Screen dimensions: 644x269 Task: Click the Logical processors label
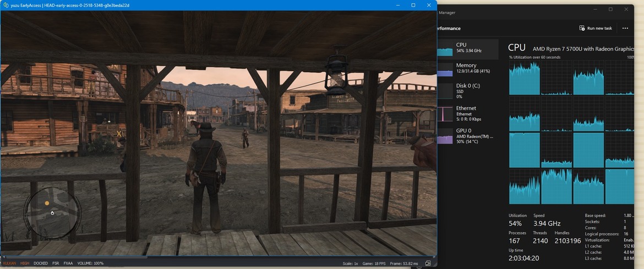pyautogui.click(x=601, y=234)
